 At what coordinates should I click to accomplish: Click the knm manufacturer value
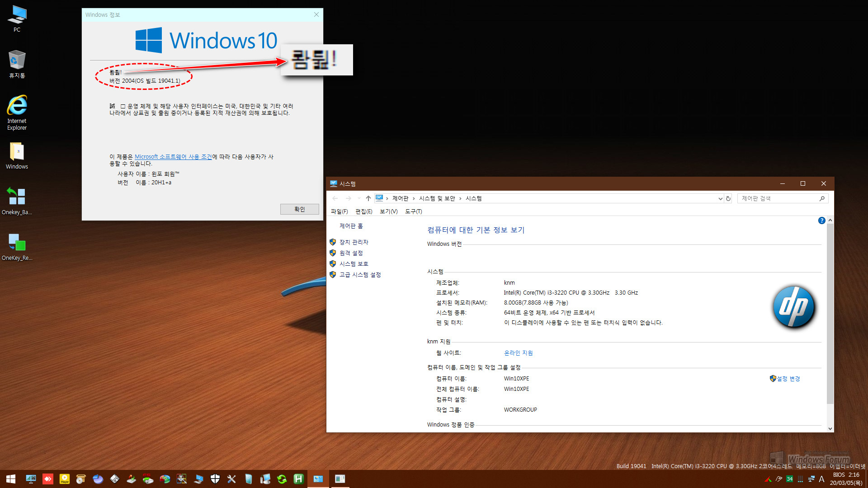[x=509, y=283]
